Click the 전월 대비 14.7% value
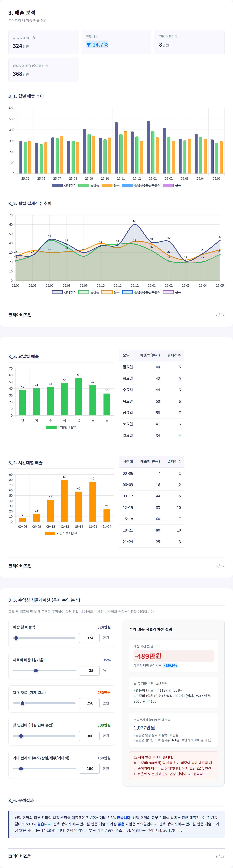Viewport: 233px width, 868px height. [97, 44]
